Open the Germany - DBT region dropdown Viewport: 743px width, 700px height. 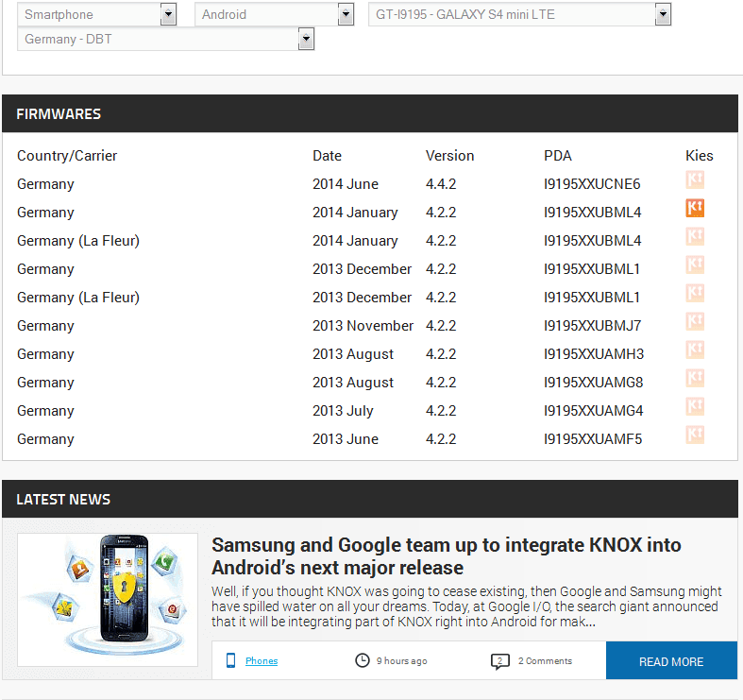(166, 39)
